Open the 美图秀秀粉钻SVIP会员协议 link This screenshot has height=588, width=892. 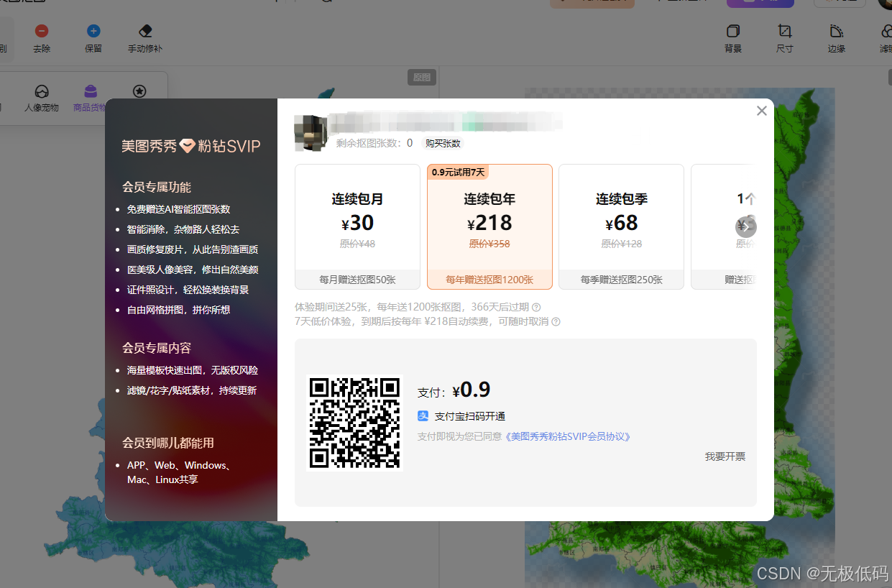click(x=567, y=436)
